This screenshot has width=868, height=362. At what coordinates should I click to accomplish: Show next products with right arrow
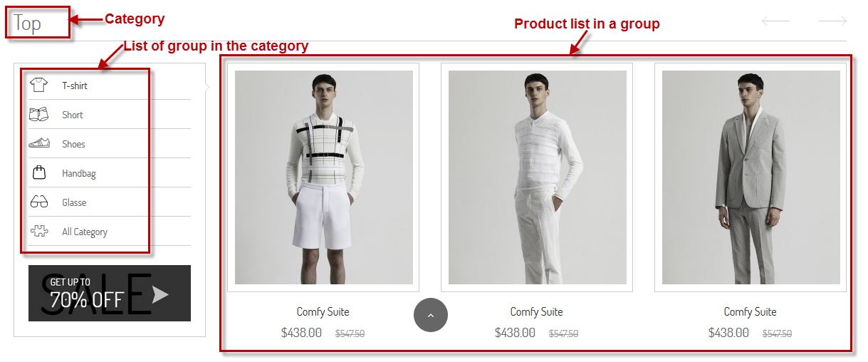click(832, 21)
